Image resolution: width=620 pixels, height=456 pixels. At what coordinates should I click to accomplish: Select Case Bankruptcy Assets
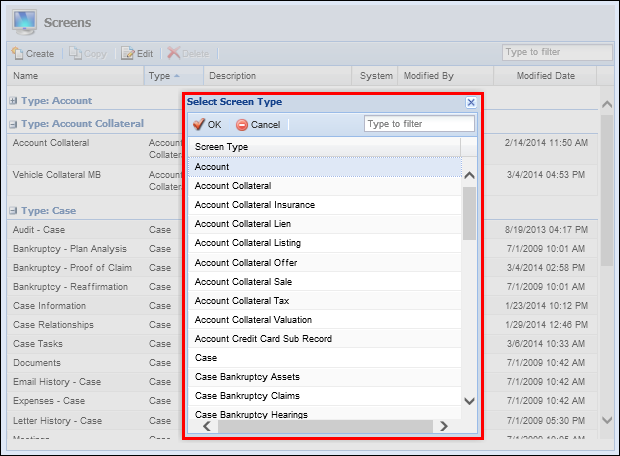pyautogui.click(x=325, y=377)
